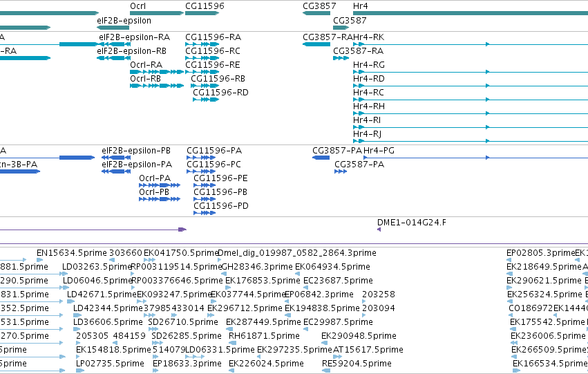Open the Dmel_dig_019987_0582_2864.3prime entry

pos(296,253)
